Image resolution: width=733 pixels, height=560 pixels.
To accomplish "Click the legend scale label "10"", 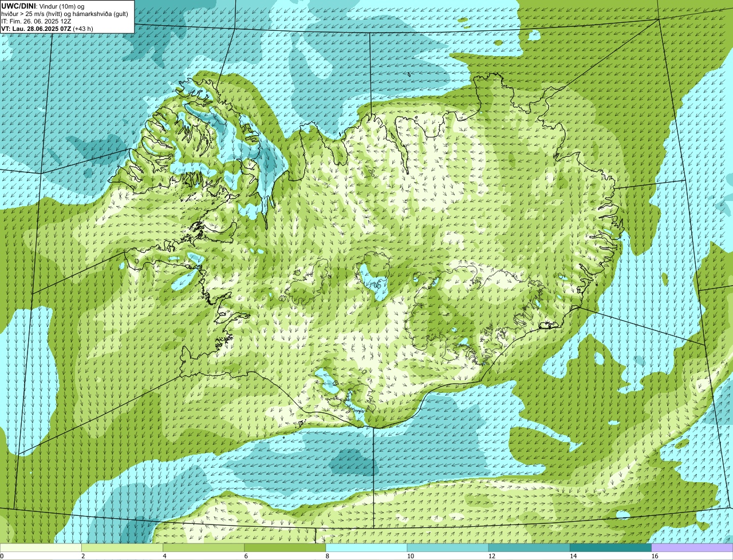I will [x=411, y=556].
